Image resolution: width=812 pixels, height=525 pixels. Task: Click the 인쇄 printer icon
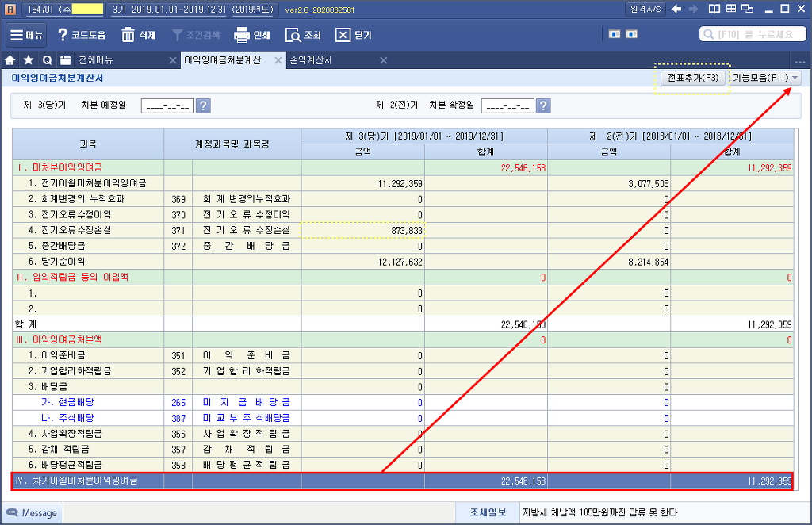pos(242,35)
